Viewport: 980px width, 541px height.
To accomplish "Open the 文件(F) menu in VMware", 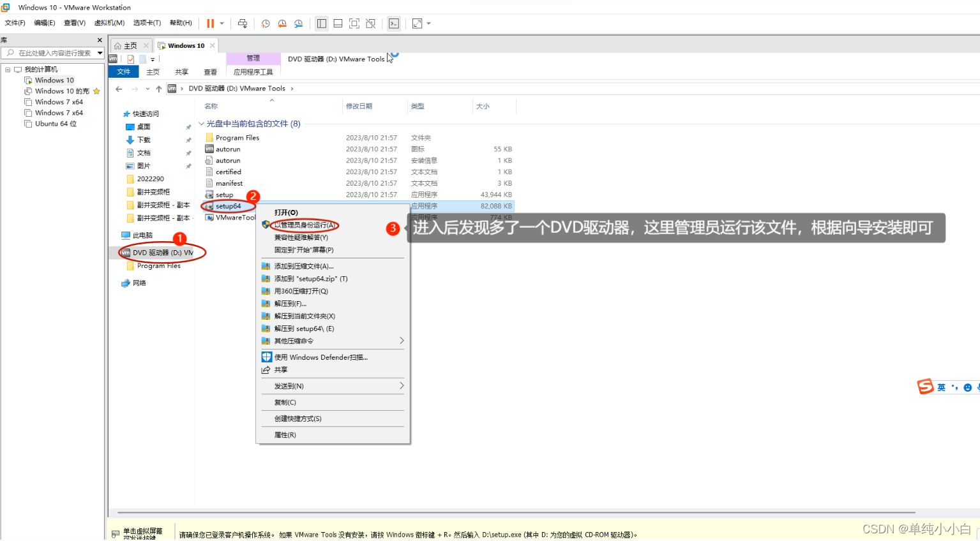I will (x=15, y=23).
